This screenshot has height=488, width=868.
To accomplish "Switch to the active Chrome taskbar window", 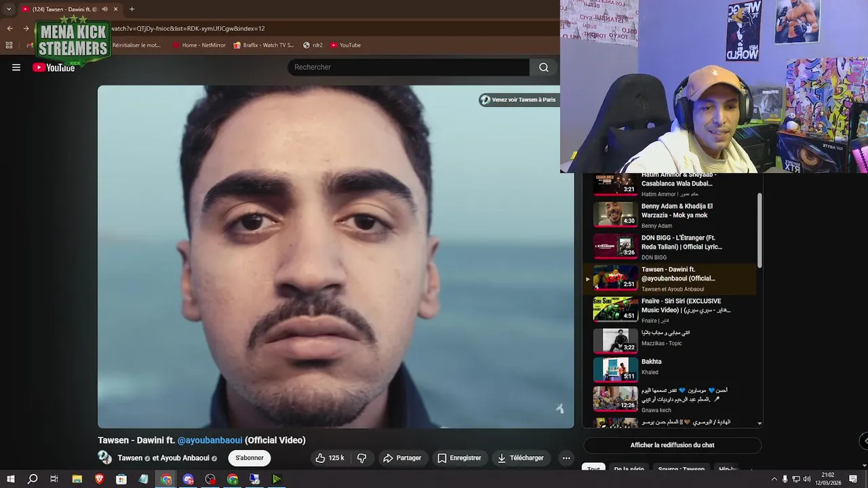I will point(166,479).
